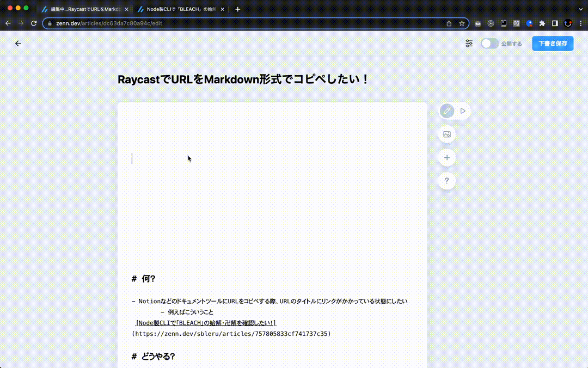Screen dimensions: 588x368
Task: Click the browser forward button
Action: pos(21,23)
